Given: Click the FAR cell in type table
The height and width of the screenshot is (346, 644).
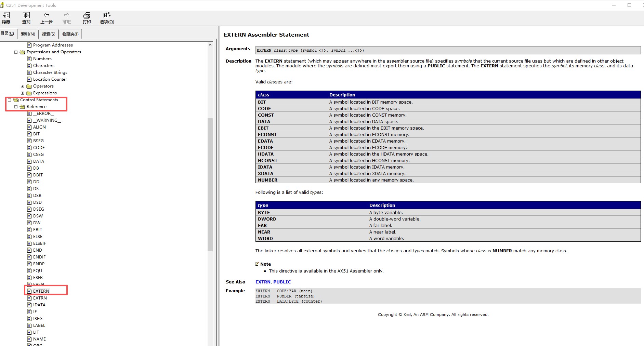Looking at the screenshot, I should [x=262, y=226].
